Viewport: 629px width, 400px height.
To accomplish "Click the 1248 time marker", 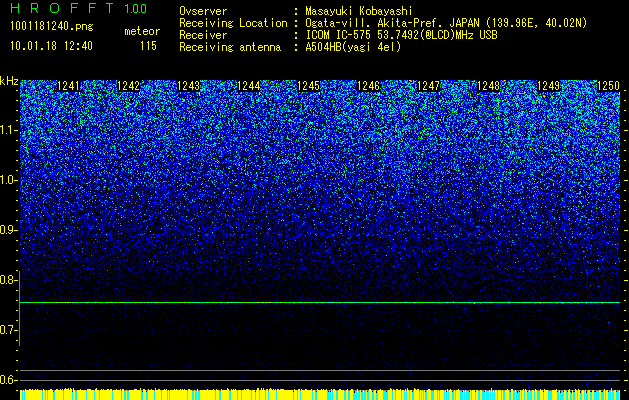I will click(489, 85).
